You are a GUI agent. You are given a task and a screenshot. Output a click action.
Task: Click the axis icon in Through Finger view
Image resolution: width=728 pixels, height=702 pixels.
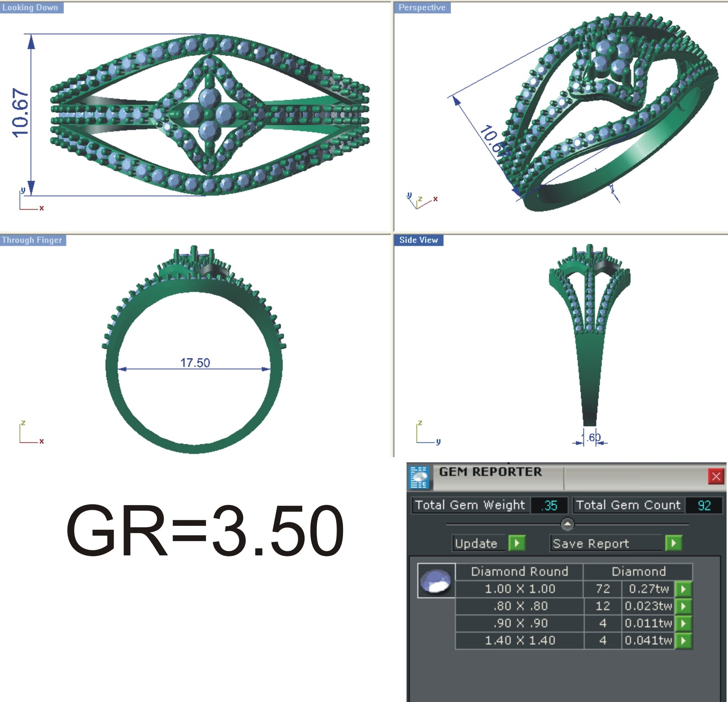coord(31,433)
